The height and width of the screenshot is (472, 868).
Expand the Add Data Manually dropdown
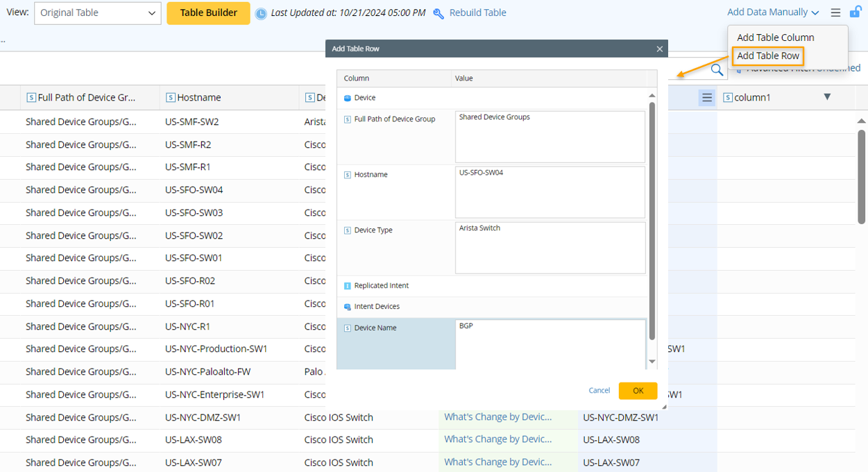click(x=773, y=12)
